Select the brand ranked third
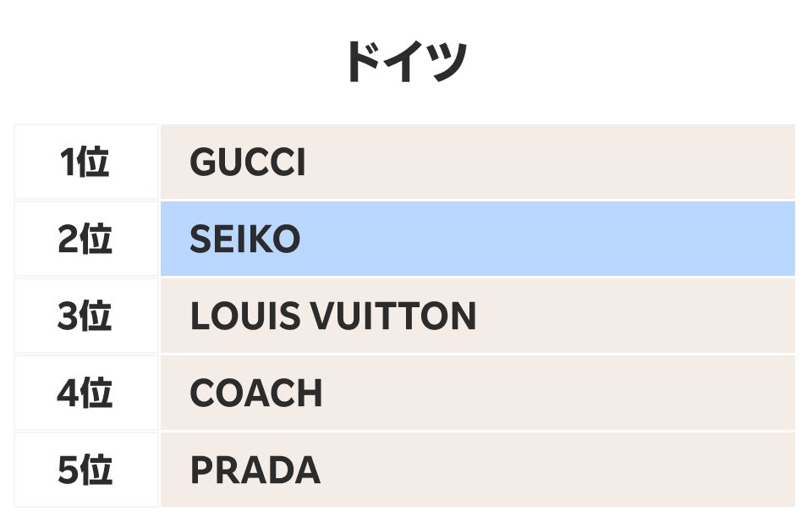The width and height of the screenshot is (812, 523). pyautogui.click(x=333, y=317)
